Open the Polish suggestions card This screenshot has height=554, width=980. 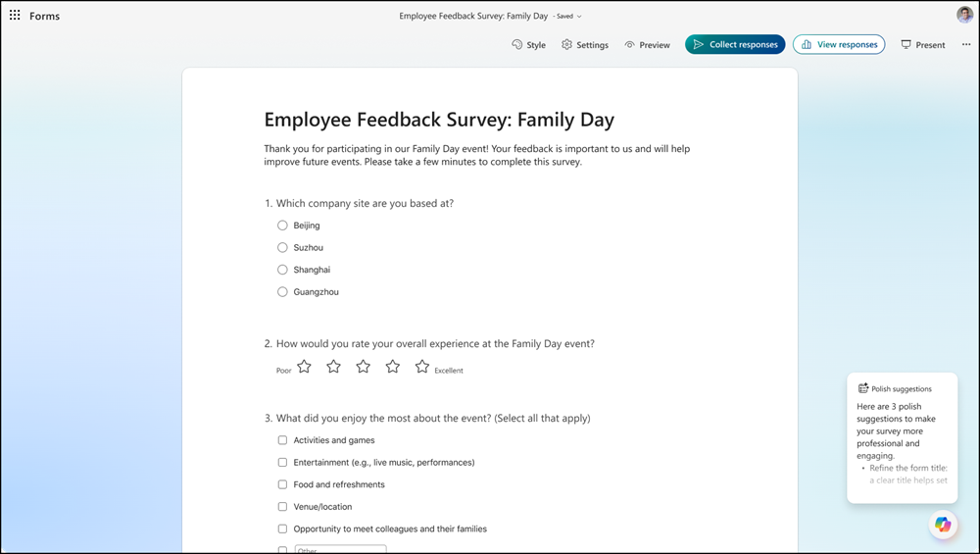coord(902,437)
